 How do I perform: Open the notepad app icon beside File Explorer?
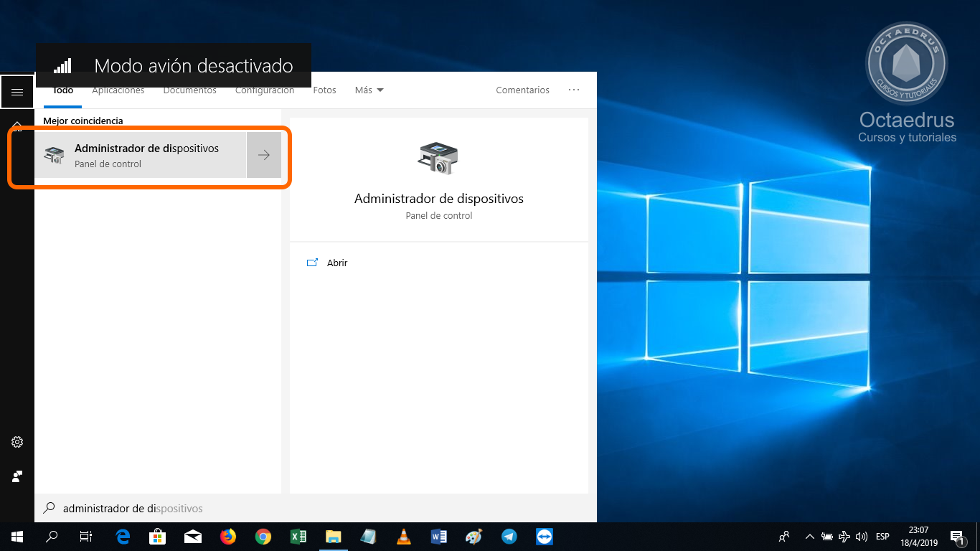point(369,537)
